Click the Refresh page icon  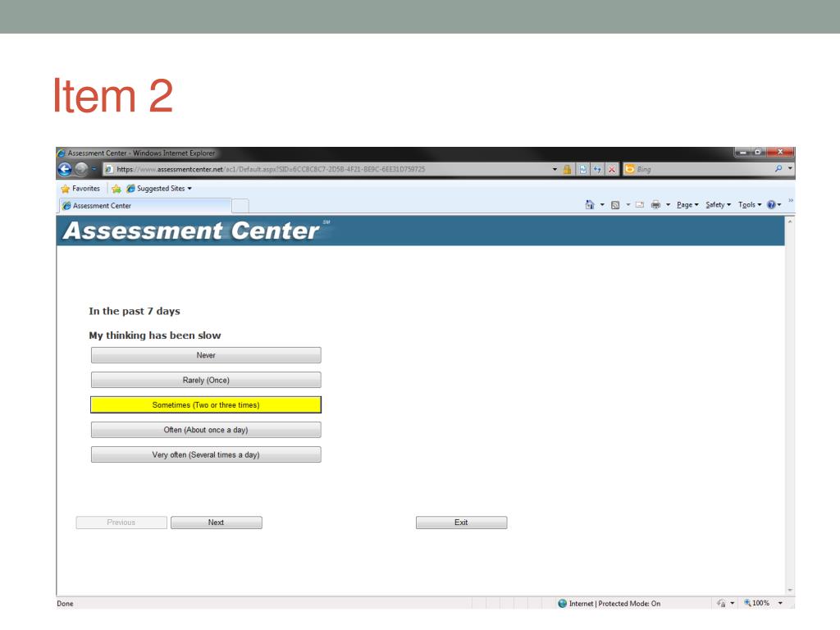tap(597, 169)
